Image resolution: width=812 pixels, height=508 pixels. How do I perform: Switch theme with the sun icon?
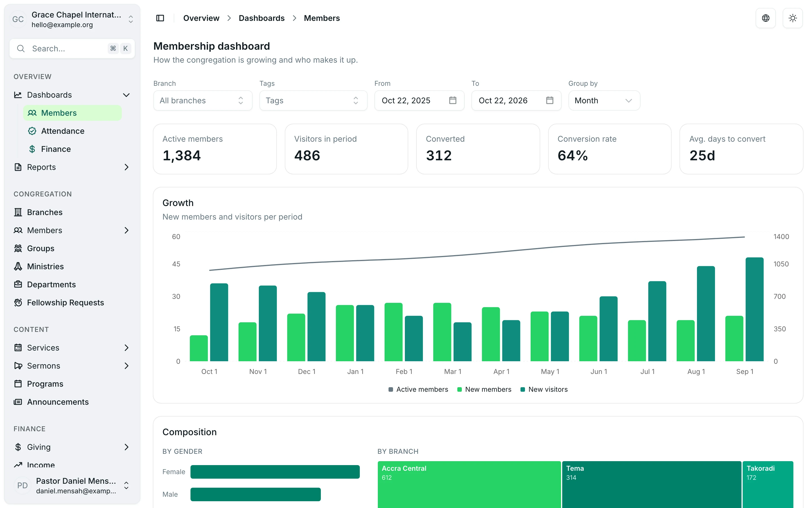tap(793, 18)
